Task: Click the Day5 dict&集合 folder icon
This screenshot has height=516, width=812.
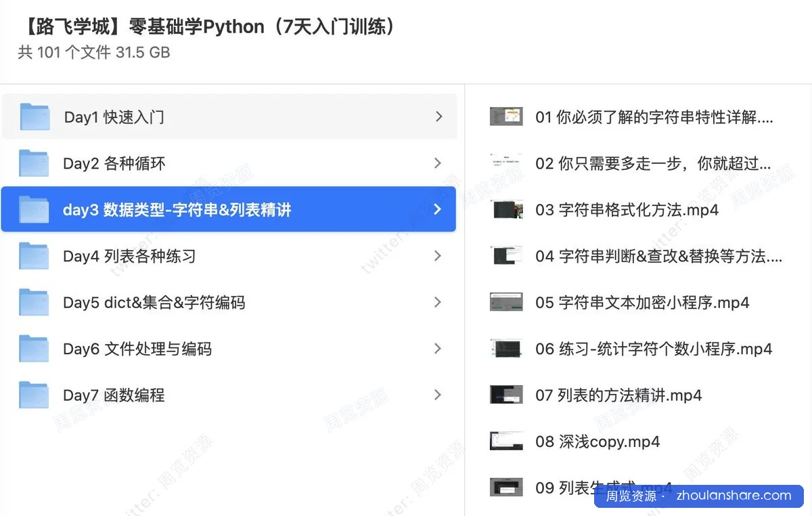Action: tap(34, 302)
